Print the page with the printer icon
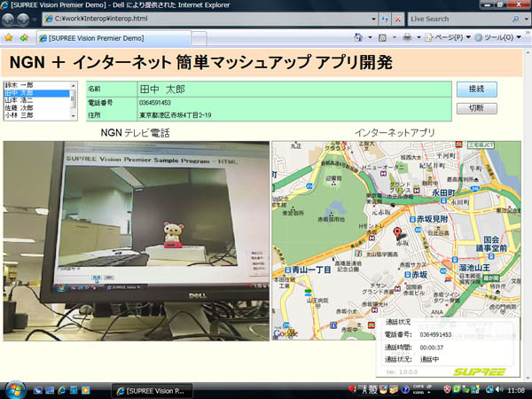Viewport: 532px width, 399px height. click(407, 37)
